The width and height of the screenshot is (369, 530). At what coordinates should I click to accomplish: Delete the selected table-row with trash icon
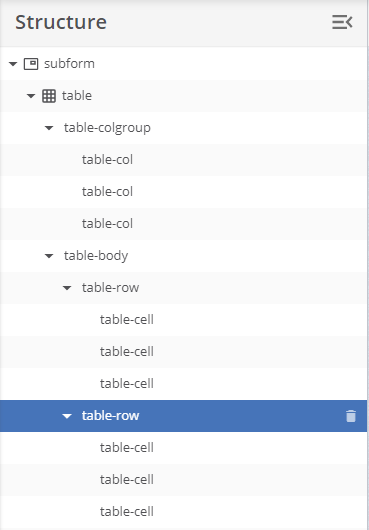point(351,416)
